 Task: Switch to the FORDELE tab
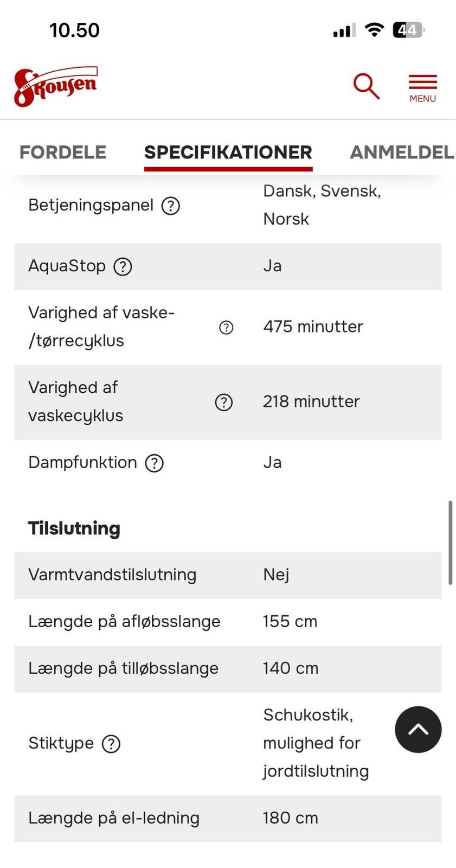(x=63, y=152)
